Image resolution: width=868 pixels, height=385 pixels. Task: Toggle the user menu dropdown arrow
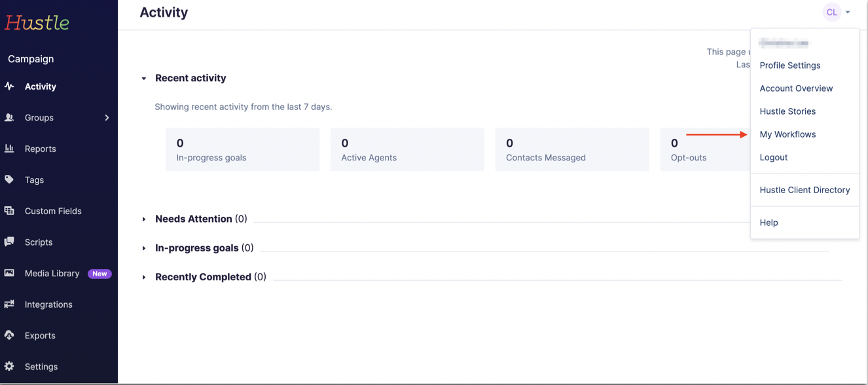848,12
